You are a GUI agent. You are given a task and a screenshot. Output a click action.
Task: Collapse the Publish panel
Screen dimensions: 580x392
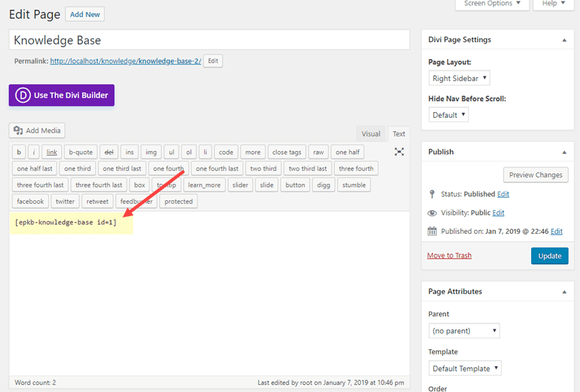564,152
